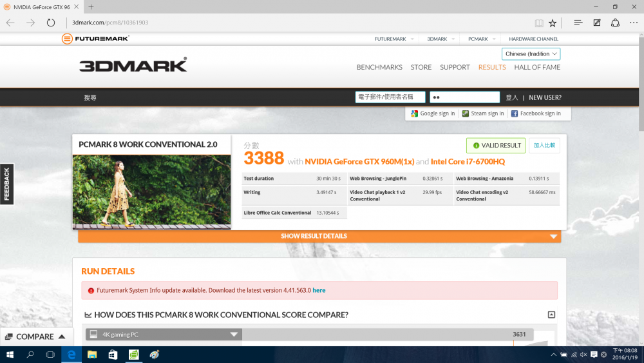This screenshot has width=644, height=363.
Task: Sign in using Facebook
Action: click(536, 113)
